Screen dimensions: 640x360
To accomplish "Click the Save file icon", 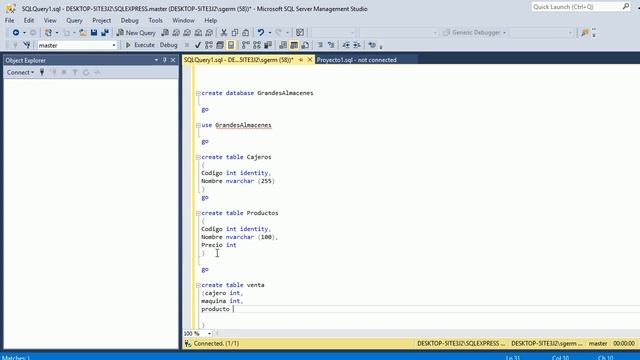I will pyautogui.click(x=94, y=33).
